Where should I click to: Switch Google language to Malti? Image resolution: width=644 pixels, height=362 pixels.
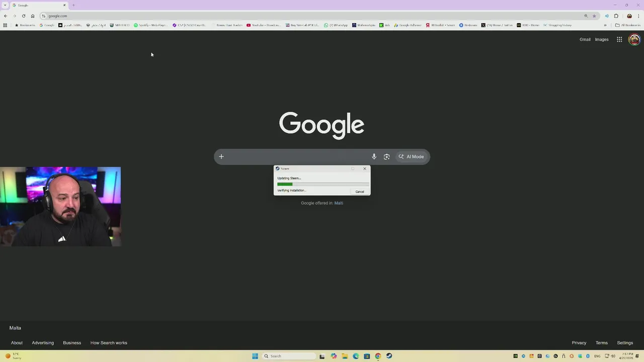(x=339, y=203)
